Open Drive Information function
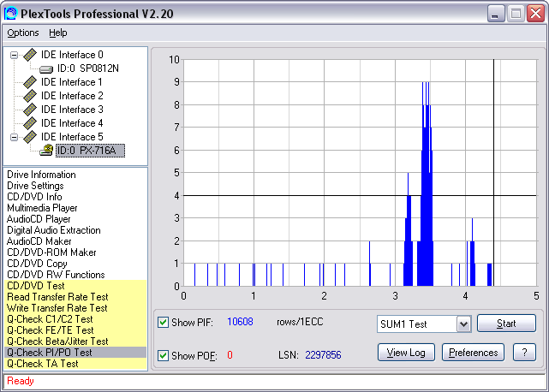549x392 pixels. (41, 175)
